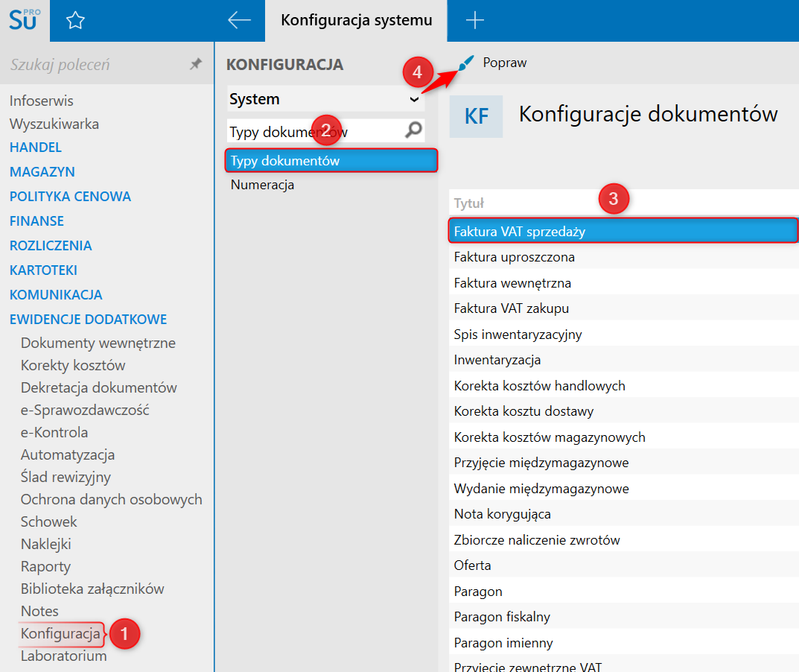Select the Korekta kosztu dostawy row

(x=624, y=411)
